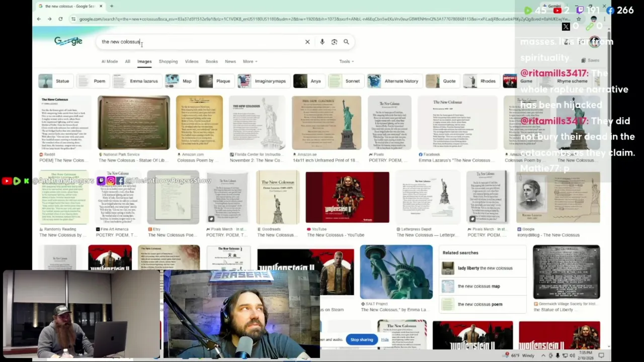Reload the Google search page

pyautogui.click(x=60, y=19)
